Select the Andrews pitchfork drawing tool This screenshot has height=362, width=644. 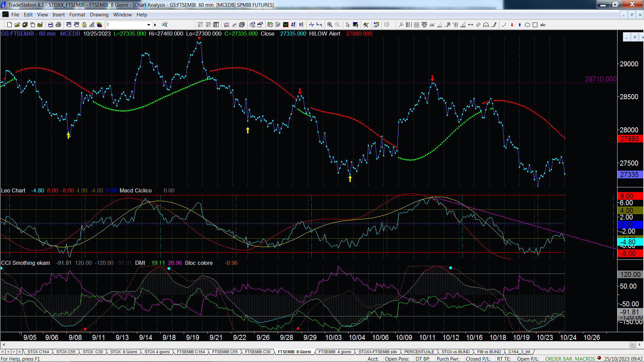point(401,25)
